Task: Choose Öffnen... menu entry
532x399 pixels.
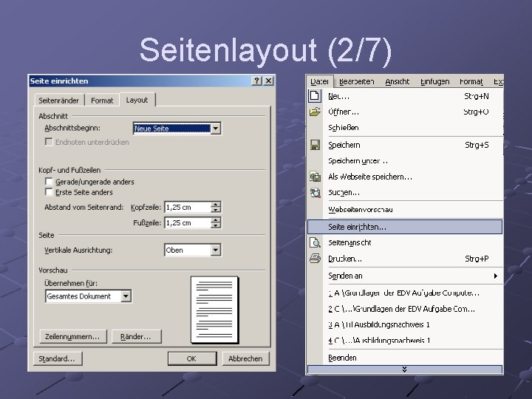Action: pos(404,112)
